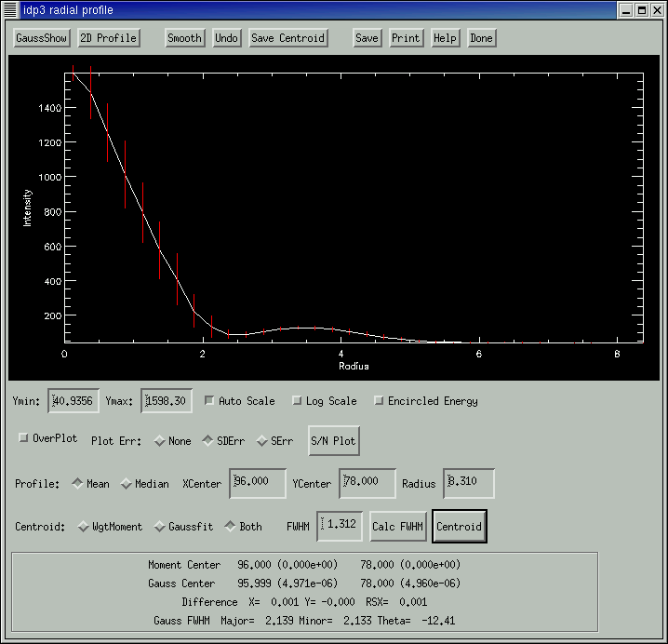Click the radius tick label 4
This screenshot has width=668, height=644.
(x=341, y=354)
